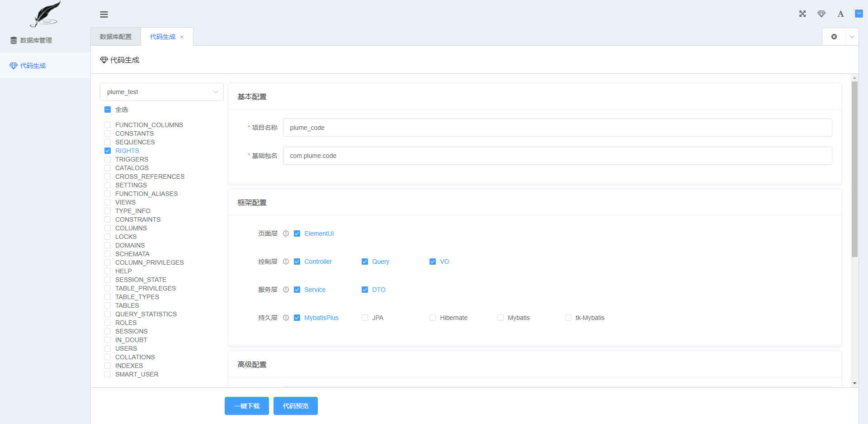This screenshot has height=424, width=868.
Task: Click the info icon next to 持久层
Action: point(286,318)
